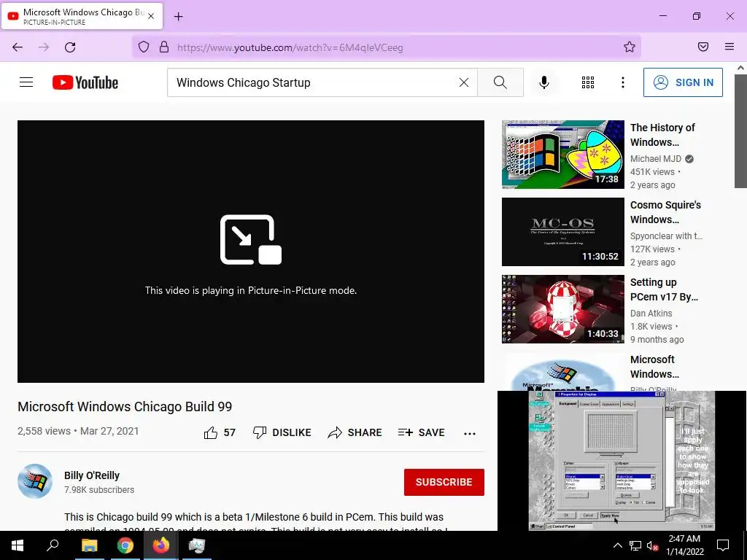
Task: Click the YouTube search magnifier button
Action: [x=500, y=82]
